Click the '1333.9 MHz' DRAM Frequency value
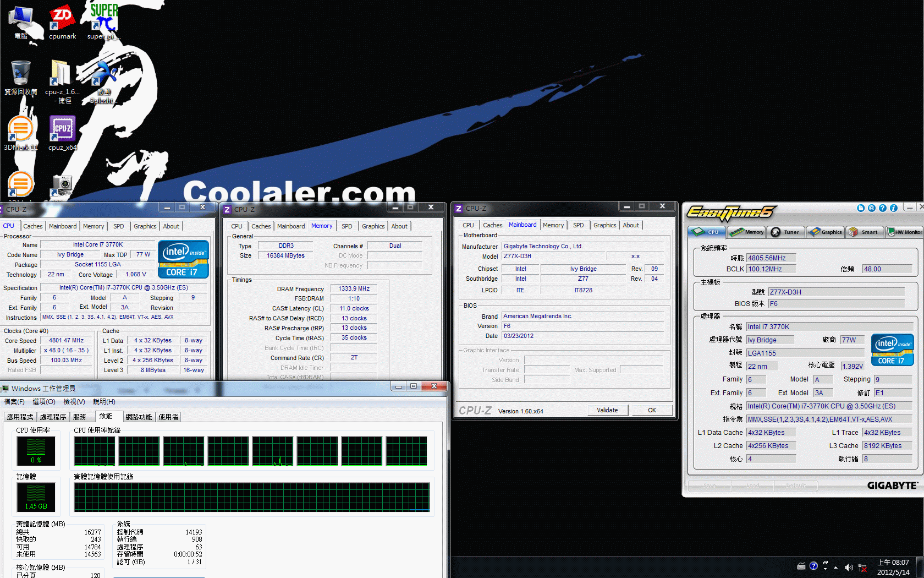Viewport: 924px width, 578px height. point(354,288)
